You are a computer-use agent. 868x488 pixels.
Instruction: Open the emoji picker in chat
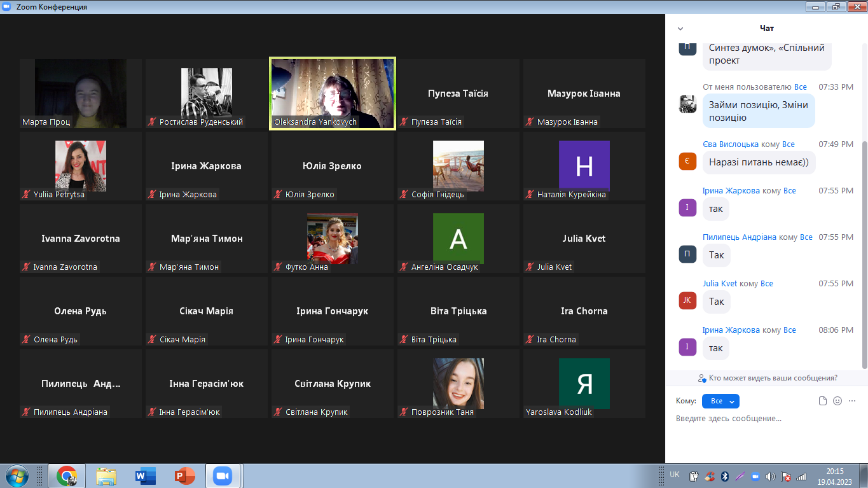coord(837,401)
